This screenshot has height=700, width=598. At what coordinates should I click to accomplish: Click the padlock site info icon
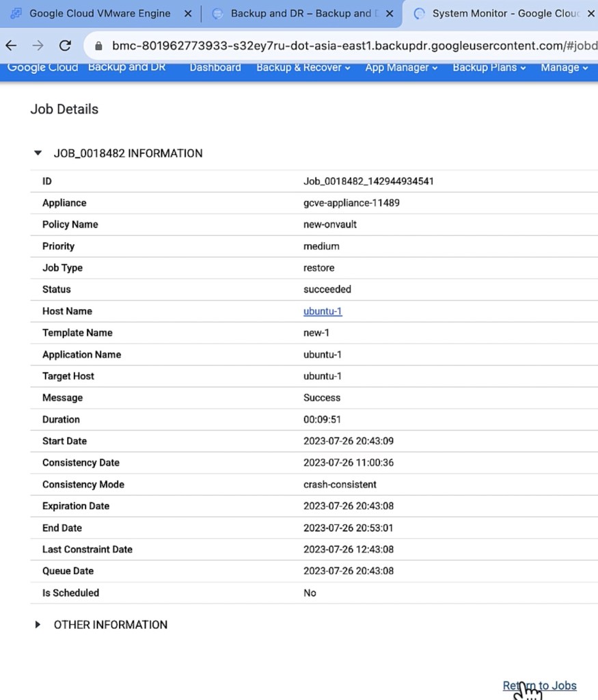(x=98, y=46)
